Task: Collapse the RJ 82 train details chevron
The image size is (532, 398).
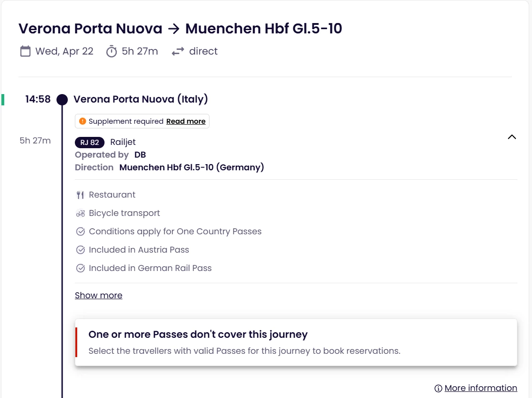Action: click(x=512, y=137)
